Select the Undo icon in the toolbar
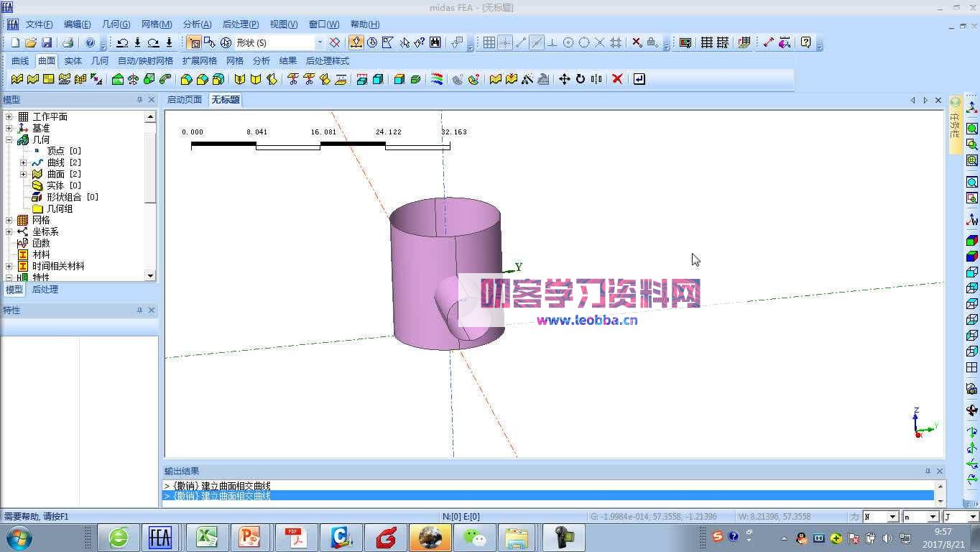 [x=123, y=42]
